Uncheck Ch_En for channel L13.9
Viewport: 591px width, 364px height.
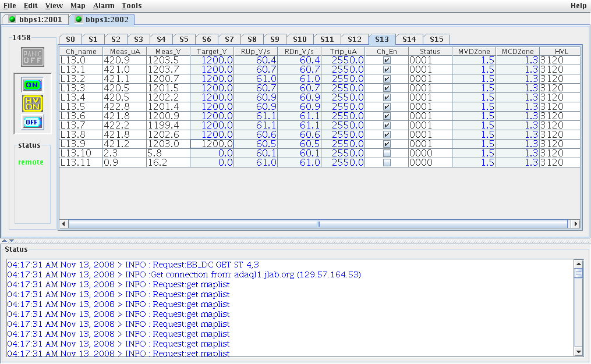coord(387,144)
